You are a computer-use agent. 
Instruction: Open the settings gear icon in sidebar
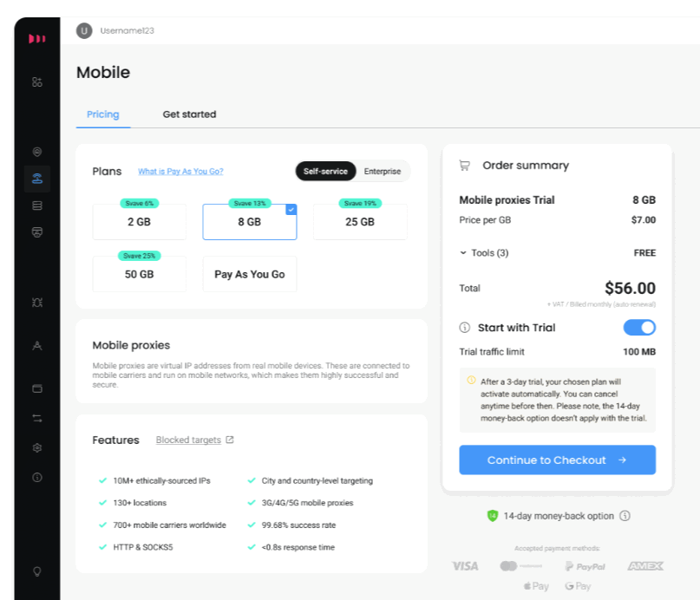36,448
